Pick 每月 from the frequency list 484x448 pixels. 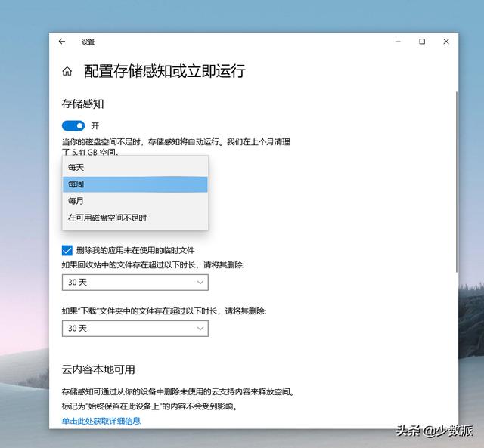135,201
